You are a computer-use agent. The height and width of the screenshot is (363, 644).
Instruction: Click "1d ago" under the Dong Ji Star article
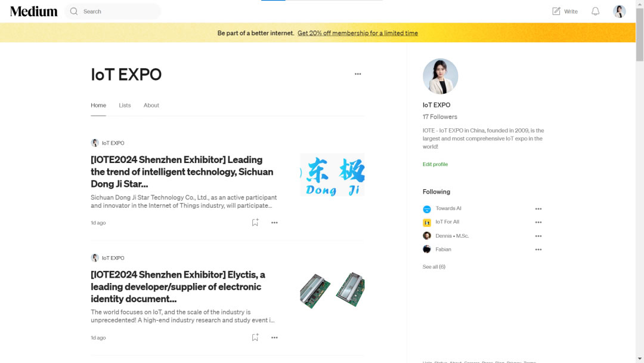click(x=98, y=223)
